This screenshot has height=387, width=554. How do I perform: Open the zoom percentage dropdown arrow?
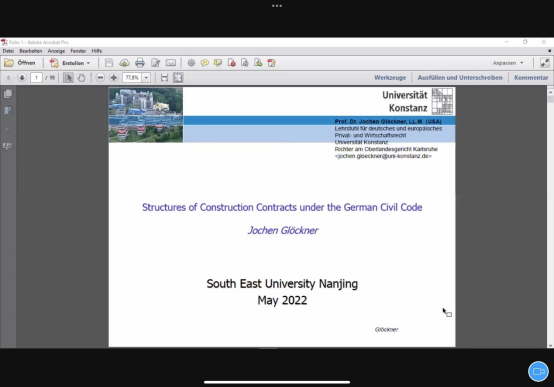[146, 77]
